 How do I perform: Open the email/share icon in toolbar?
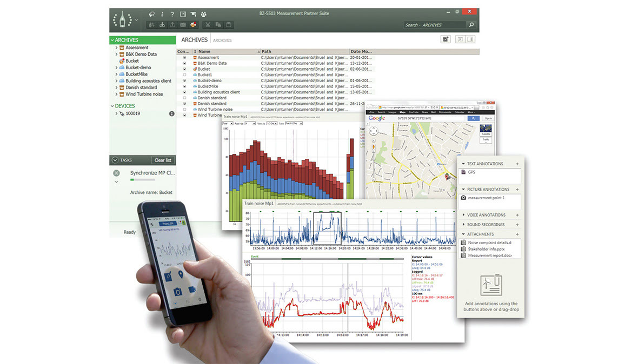[x=183, y=24]
